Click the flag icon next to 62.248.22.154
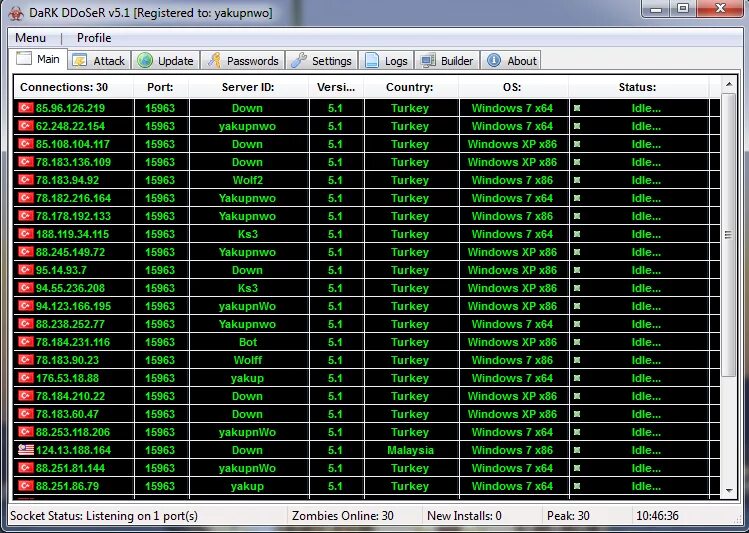This screenshot has width=749, height=533. [x=26, y=126]
